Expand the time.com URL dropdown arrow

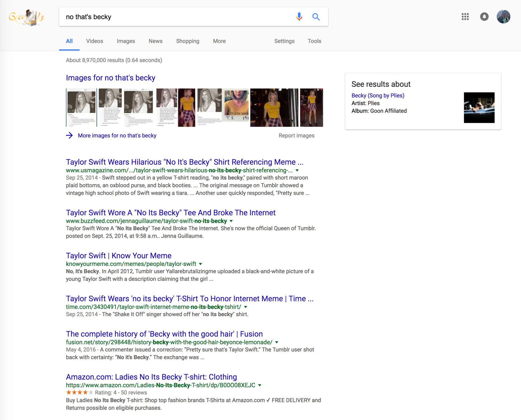tap(246, 307)
